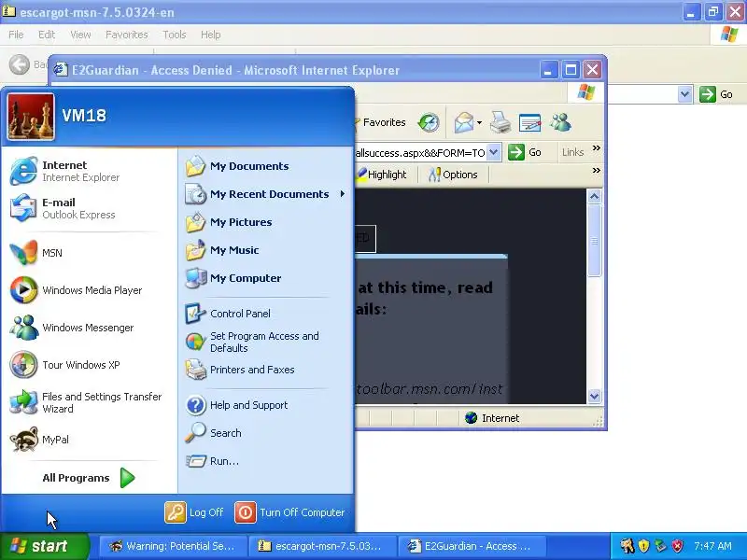Click Highlight in the MSN toolbar
The width and height of the screenshot is (747, 560).
(x=382, y=175)
